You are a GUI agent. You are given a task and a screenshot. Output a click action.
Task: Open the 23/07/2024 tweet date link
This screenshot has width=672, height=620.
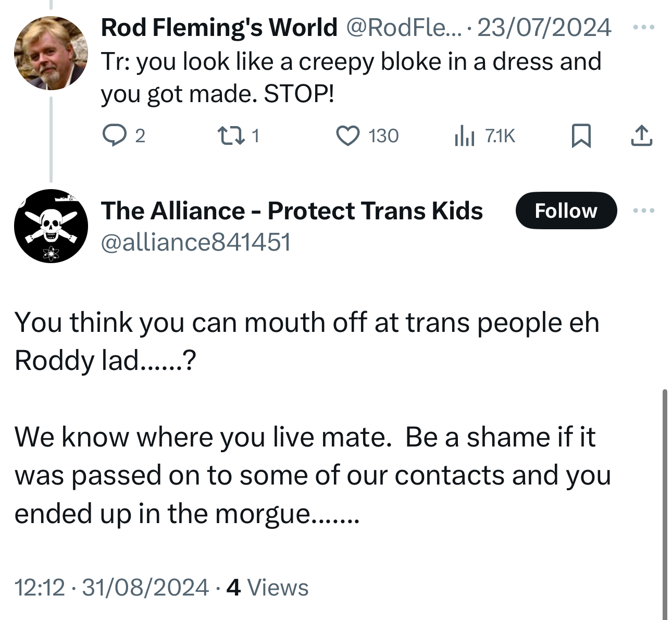click(544, 28)
